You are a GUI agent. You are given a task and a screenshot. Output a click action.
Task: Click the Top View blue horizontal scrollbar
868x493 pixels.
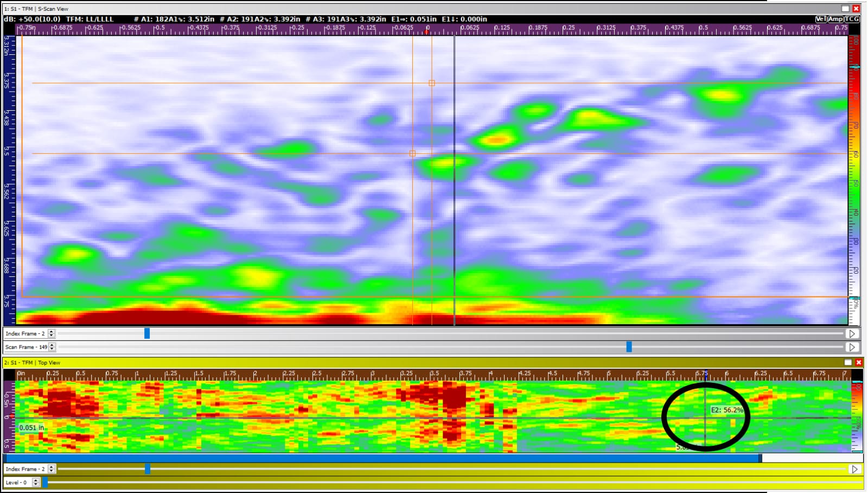coord(382,458)
